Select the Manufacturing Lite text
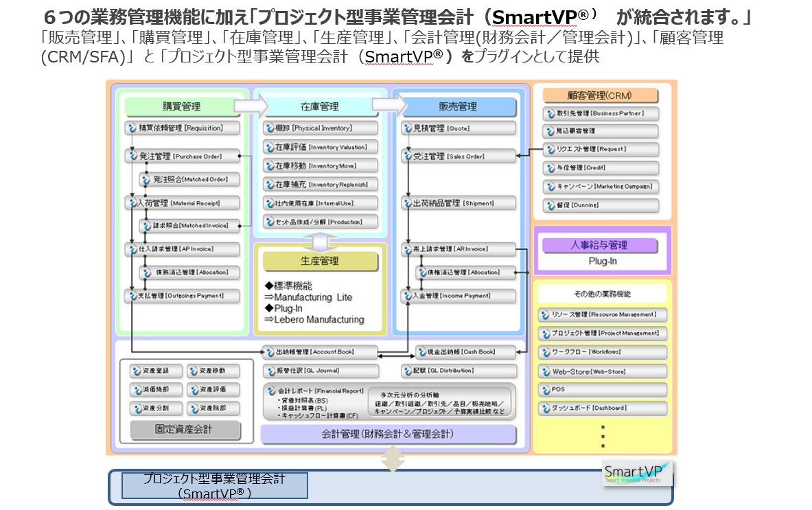This screenshot has width=812, height=510. coord(313,297)
